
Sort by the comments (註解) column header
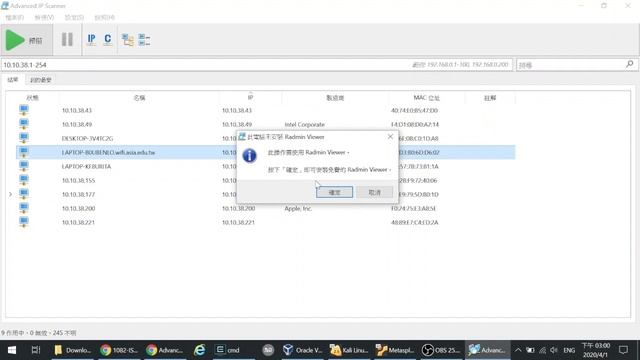[x=490, y=98]
